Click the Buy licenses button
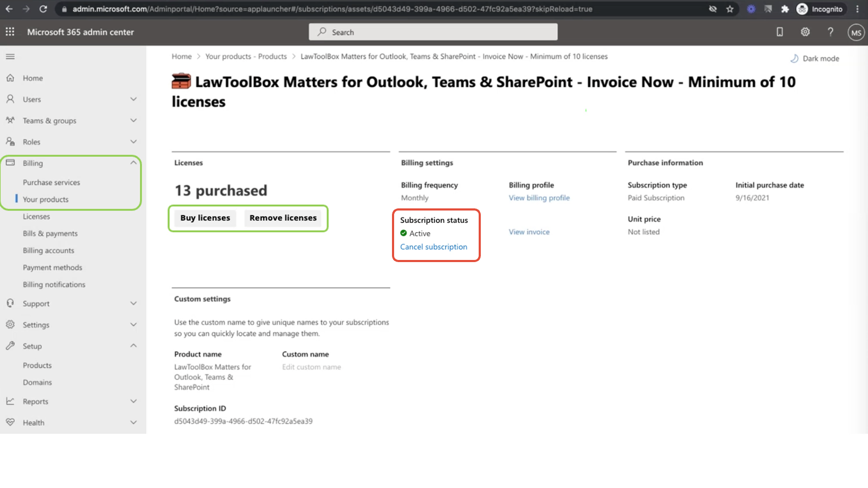868x488 pixels. (x=205, y=218)
